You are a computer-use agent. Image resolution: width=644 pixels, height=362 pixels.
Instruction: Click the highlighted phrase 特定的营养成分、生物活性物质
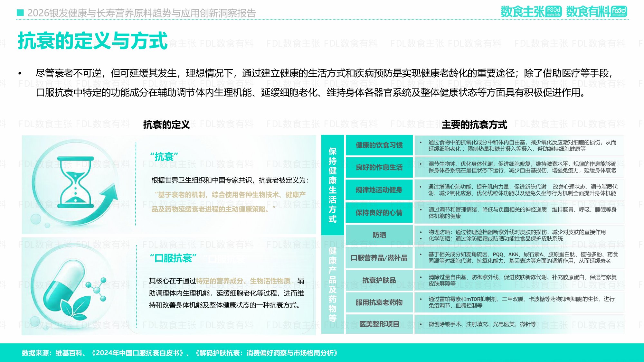(243, 281)
